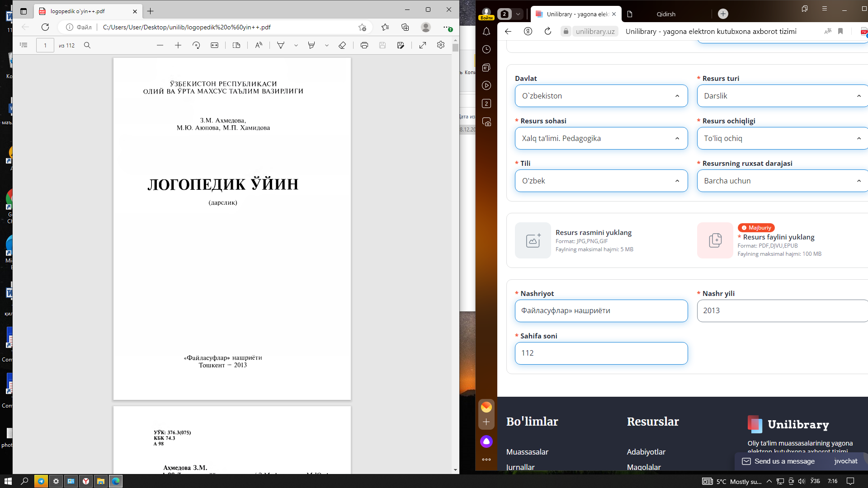Click the rotate page icon in PDF toolbar
The image size is (868, 488).
pyautogui.click(x=196, y=45)
